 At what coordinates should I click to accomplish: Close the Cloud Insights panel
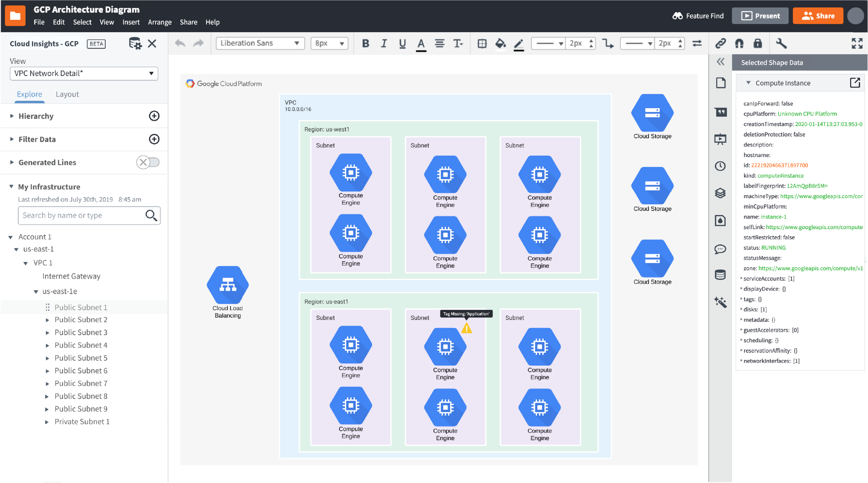click(152, 43)
